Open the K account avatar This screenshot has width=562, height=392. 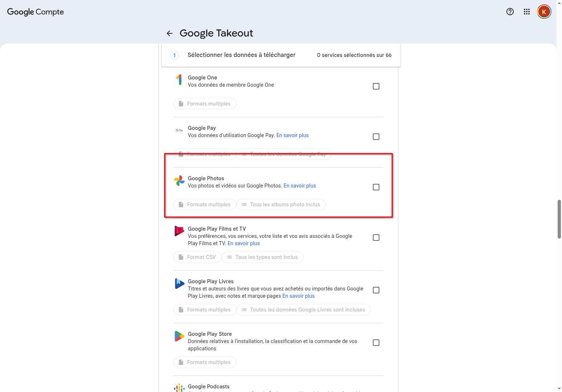pyautogui.click(x=544, y=12)
